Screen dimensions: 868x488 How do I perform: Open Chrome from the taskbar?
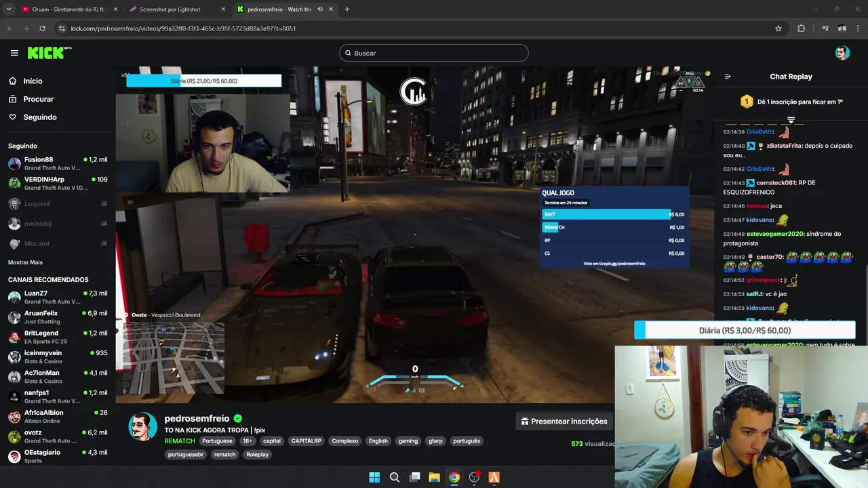454,477
